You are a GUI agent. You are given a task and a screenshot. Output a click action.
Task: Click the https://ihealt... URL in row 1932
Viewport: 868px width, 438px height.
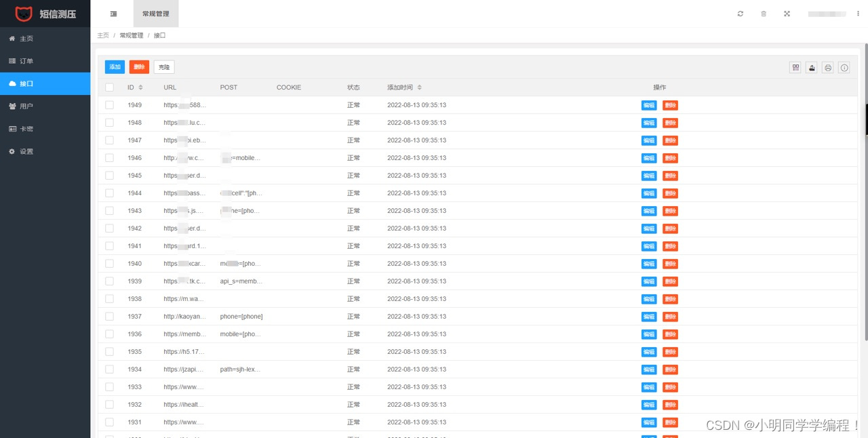(x=184, y=405)
